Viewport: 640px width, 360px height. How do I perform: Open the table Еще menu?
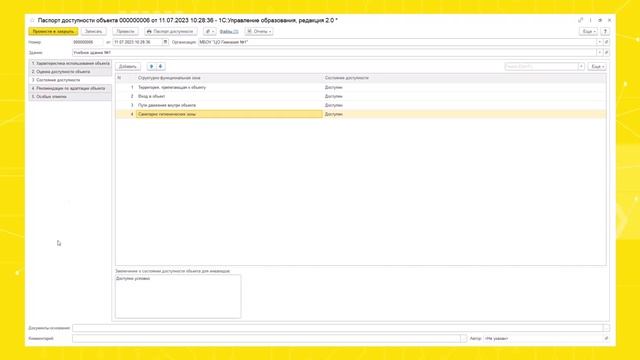click(597, 67)
